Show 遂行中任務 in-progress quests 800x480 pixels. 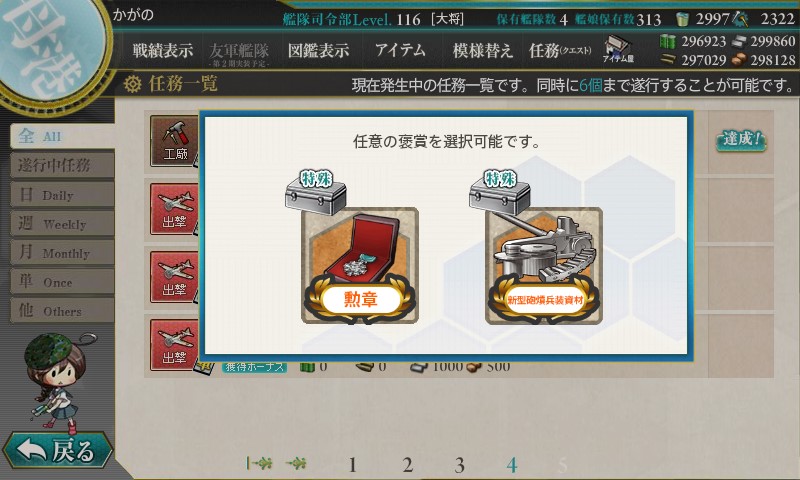62,165
